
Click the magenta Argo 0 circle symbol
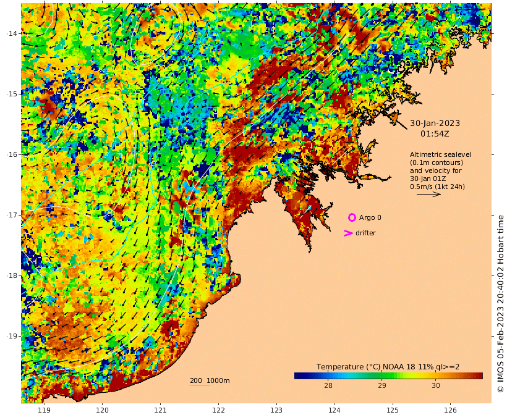(352, 217)
